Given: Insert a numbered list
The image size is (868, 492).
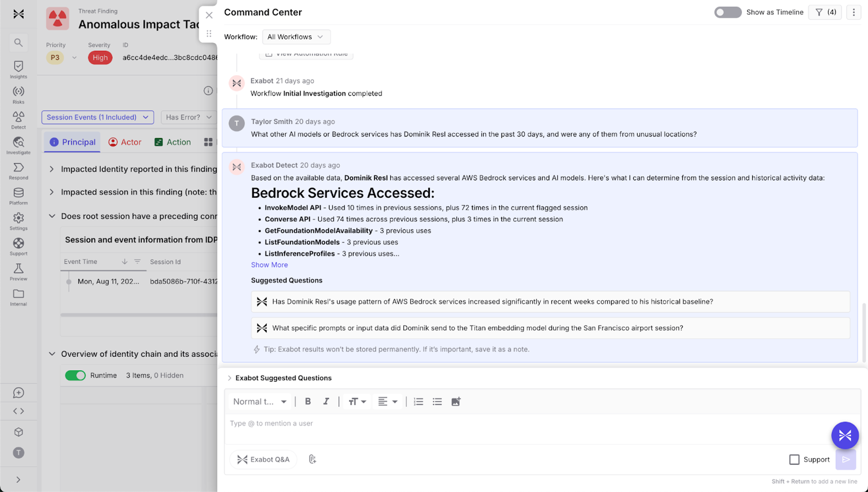Looking at the screenshot, I should (x=419, y=402).
